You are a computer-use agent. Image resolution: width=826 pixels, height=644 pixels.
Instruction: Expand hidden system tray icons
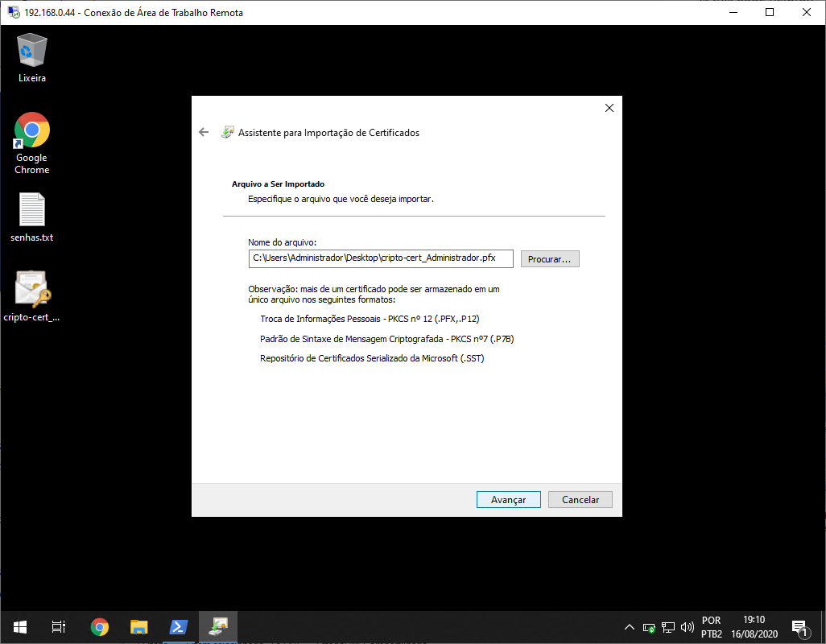630,627
